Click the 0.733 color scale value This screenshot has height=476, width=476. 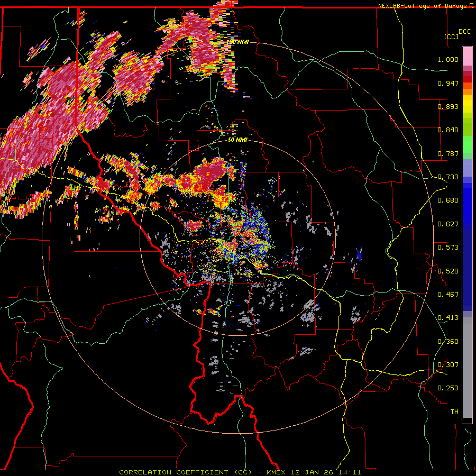pyautogui.click(x=448, y=177)
